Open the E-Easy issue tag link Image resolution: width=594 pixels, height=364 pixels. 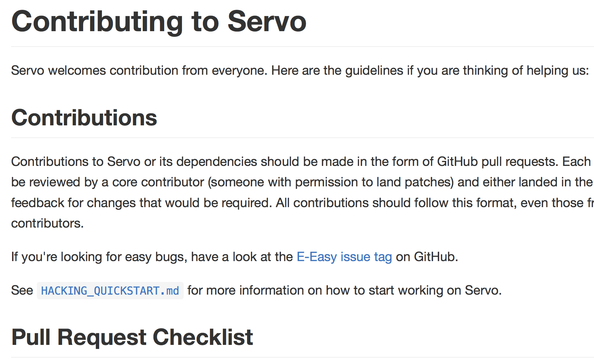344,257
